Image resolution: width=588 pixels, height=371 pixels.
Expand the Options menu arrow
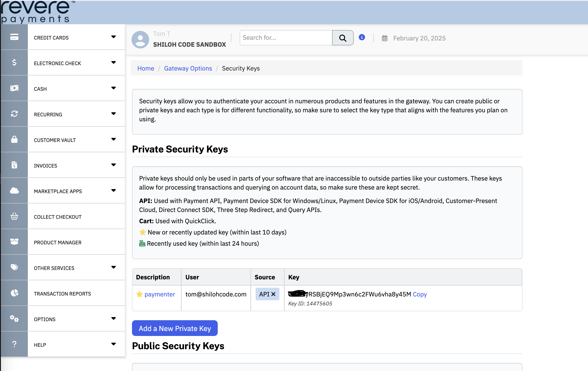[x=114, y=319]
